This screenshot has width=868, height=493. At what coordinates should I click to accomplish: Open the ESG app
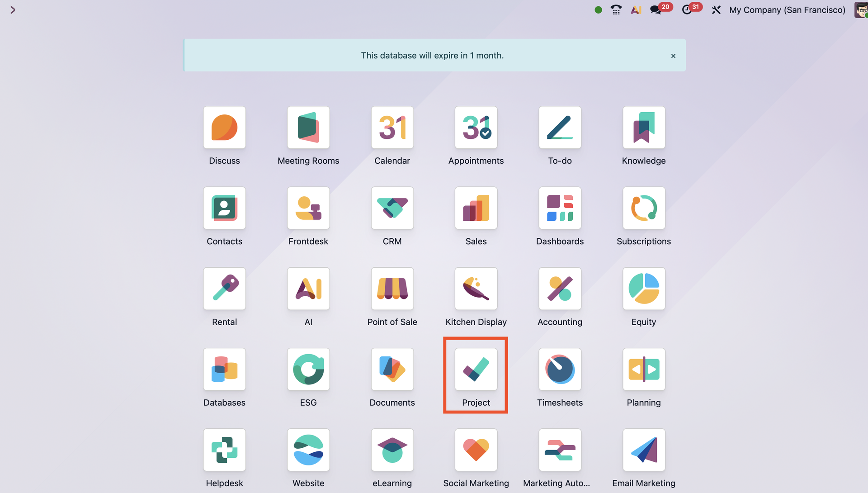click(x=308, y=369)
